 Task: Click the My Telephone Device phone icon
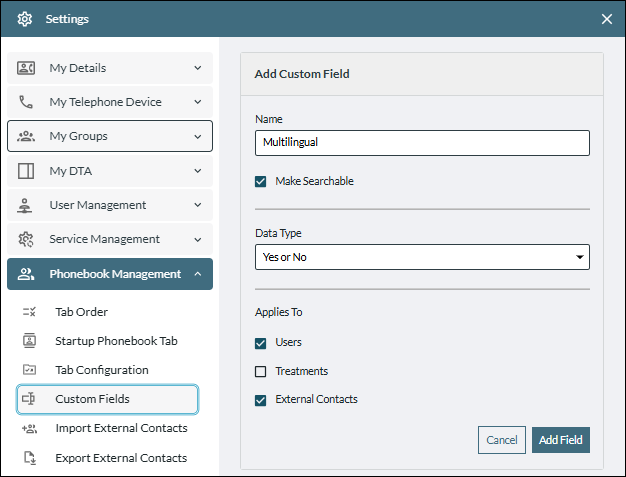26,102
